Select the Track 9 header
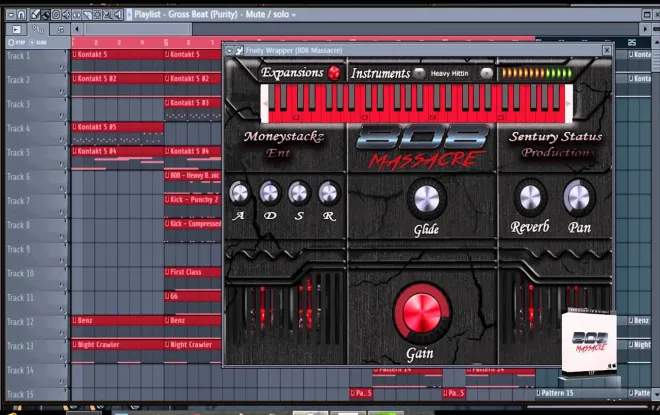 (x=36, y=254)
